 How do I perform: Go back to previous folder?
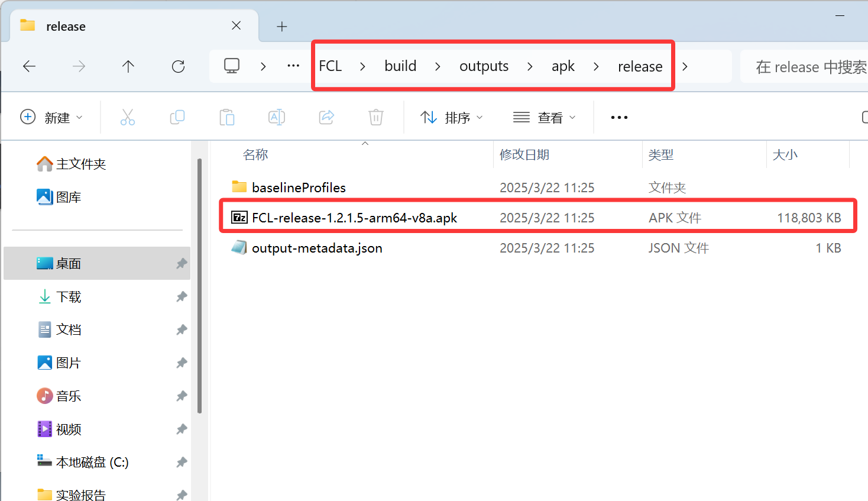pos(29,66)
